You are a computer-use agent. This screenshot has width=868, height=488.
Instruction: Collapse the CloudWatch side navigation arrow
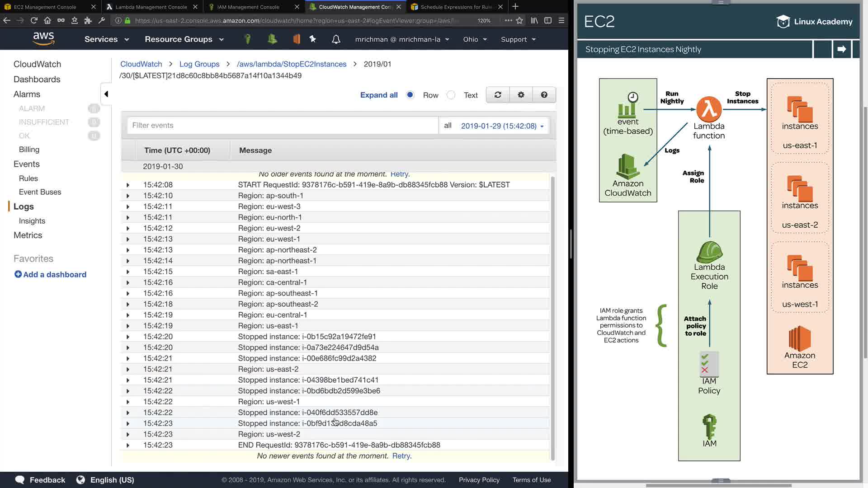pyautogui.click(x=106, y=94)
